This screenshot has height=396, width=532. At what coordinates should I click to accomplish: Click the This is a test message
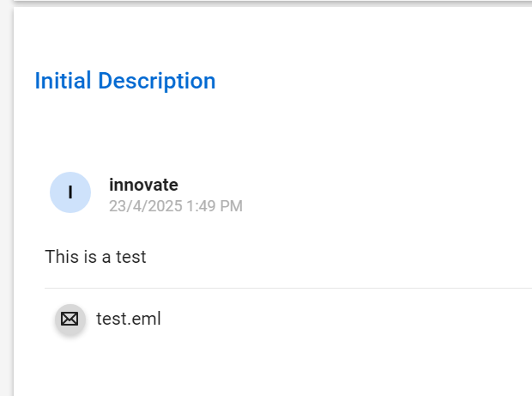(95, 257)
